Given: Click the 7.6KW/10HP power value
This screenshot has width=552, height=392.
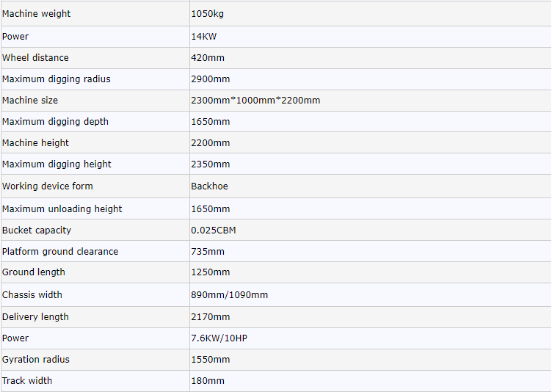Looking at the screenshot, I should [221, 338].
